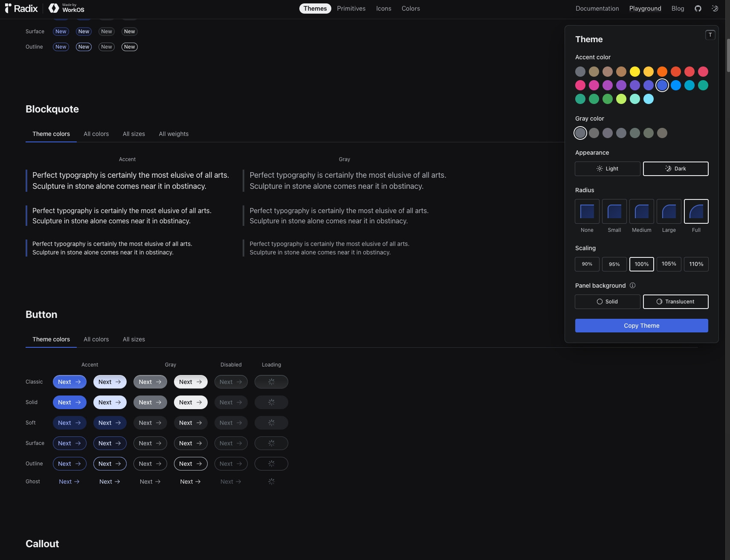Open the Playground link

(645, 9)
